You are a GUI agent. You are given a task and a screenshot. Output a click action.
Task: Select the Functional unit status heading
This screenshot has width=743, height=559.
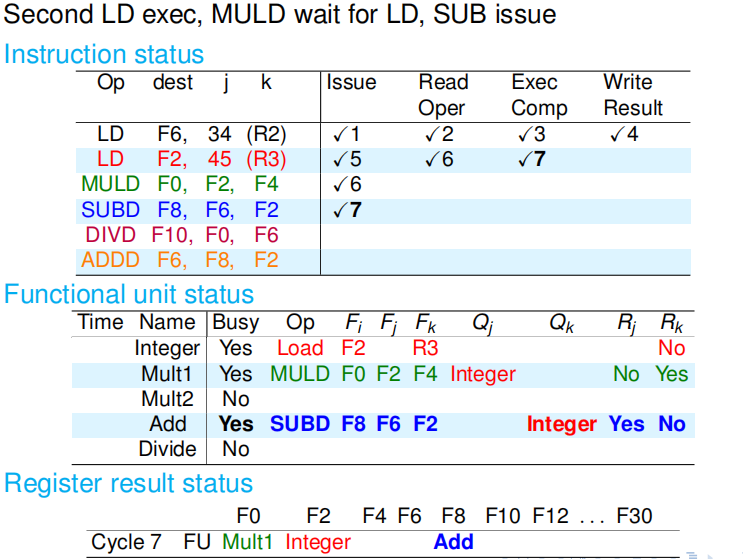129,294
